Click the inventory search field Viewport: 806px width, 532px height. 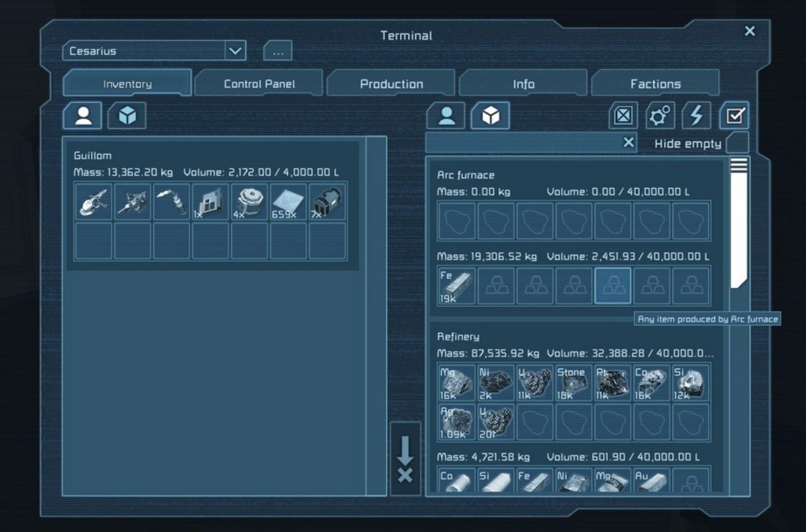[x=522, y=143]
